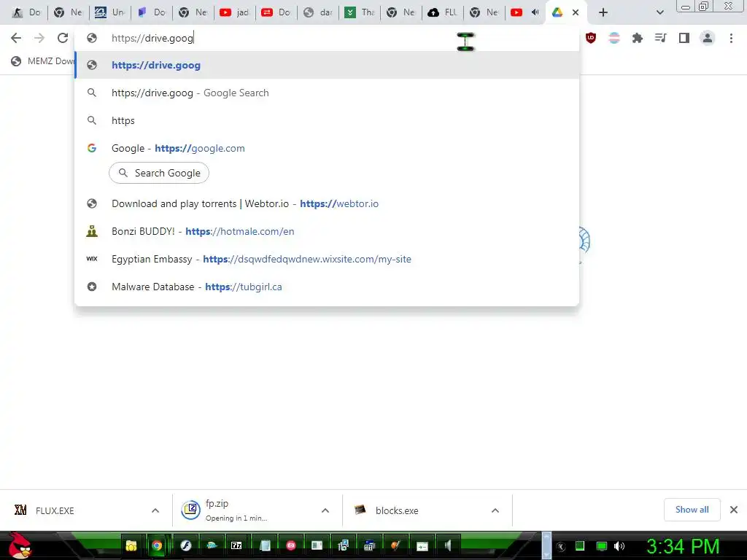Viewport: 747px width, 560px height.
Task: Open the striped pink-blue extension icon
Action: (614, 38)
